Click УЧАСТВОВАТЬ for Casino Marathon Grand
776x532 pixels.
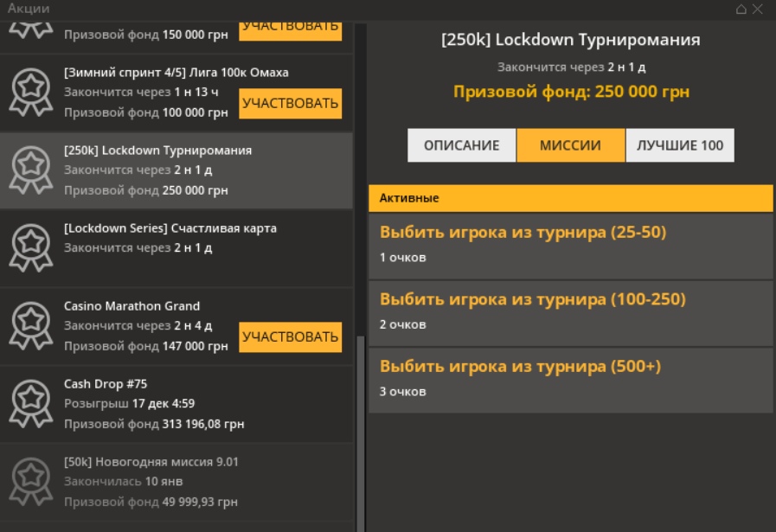pyautogui.click(x=291, y=337)
